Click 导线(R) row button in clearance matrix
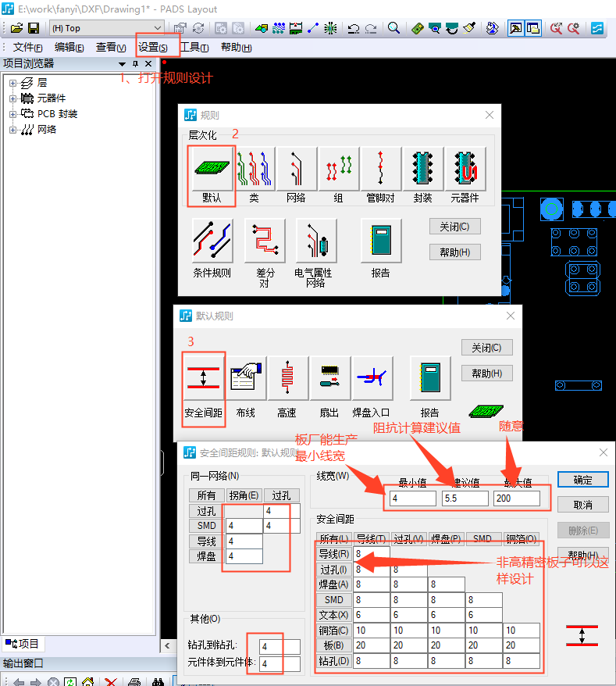Viewport: 616px width, 686px height. tap(334, 554)
